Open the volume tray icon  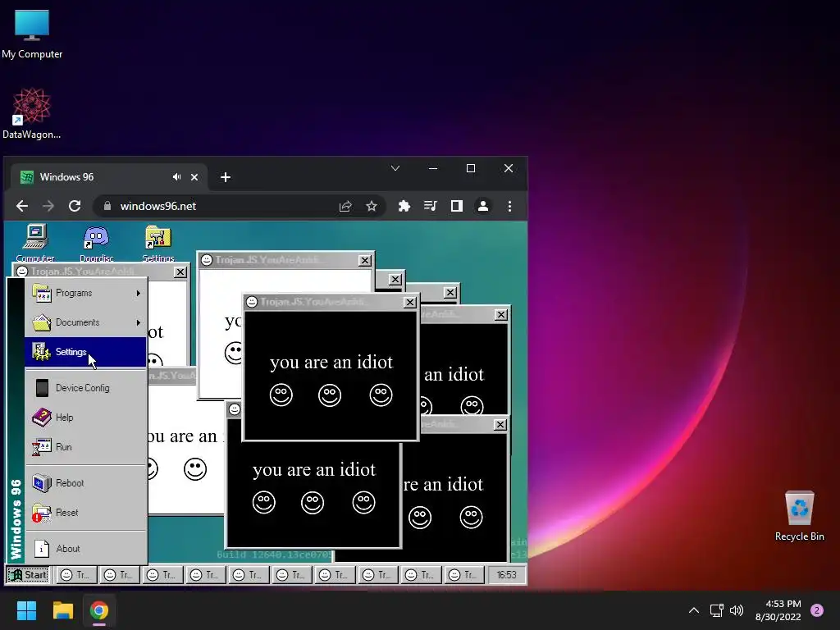(x=737, y=610)
